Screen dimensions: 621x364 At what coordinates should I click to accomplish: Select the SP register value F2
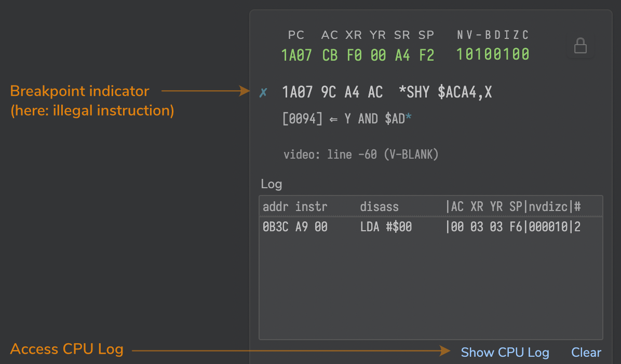[x=426, y=55]
